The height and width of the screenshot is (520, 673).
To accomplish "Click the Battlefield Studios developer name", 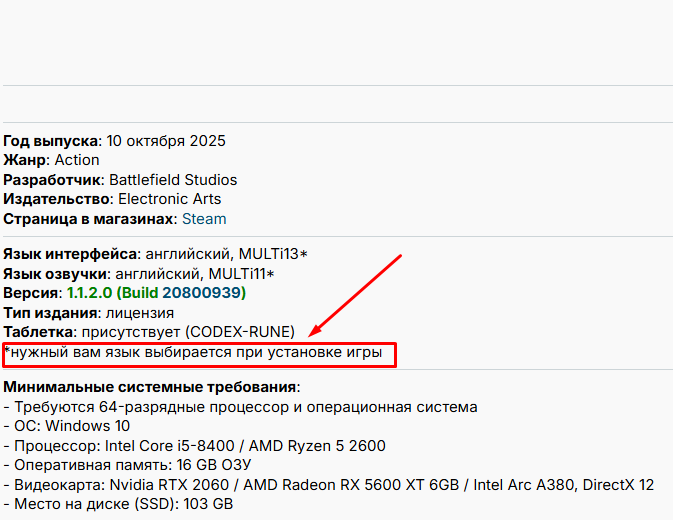I will tap(173, 180).
